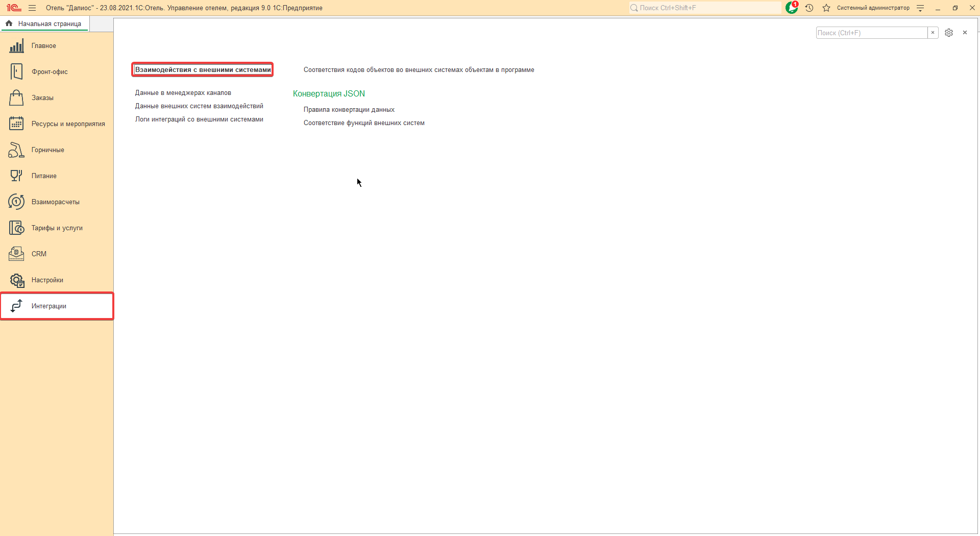Focus the section search field Ctrl+F
Image resolution: width=980 pixels, height=536 pixels.
(872, 33)
